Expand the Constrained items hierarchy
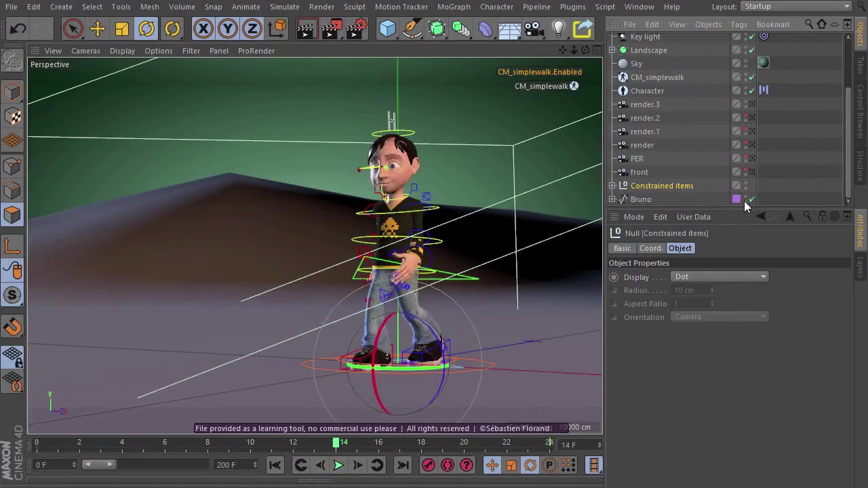The height and width of the screenshot is (488, 868). pos(612,186)
